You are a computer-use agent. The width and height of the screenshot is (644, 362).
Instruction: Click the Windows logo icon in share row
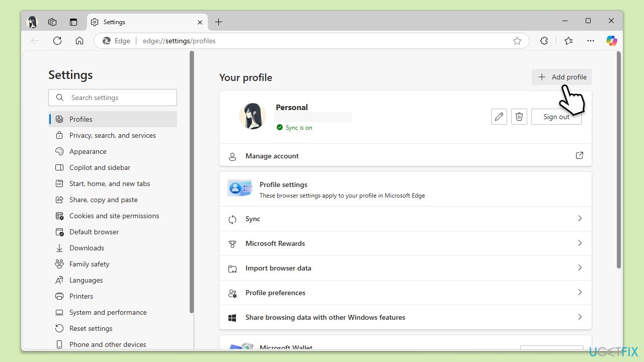[232, 318]
